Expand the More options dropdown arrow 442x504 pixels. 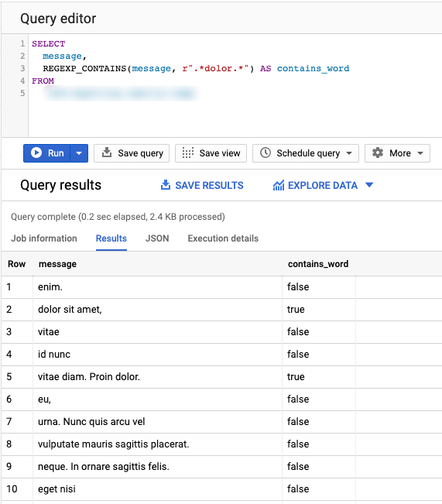(420, 153)
